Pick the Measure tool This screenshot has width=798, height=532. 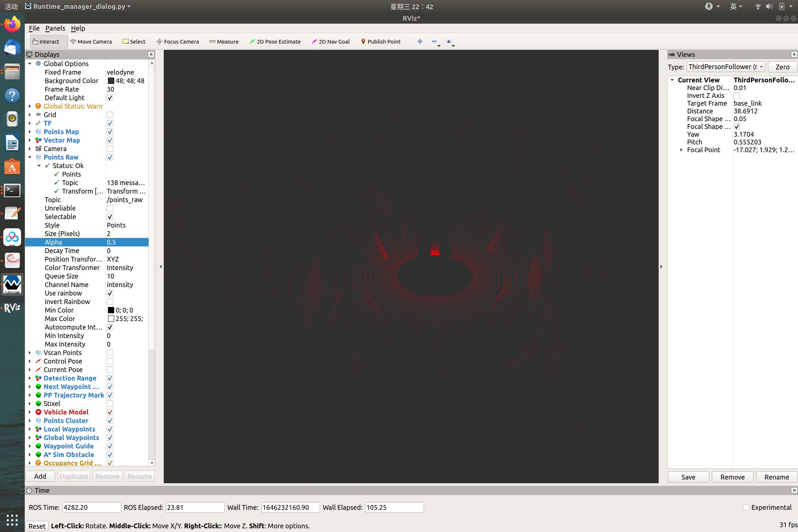pyautogui.click(x=224, y=41)
